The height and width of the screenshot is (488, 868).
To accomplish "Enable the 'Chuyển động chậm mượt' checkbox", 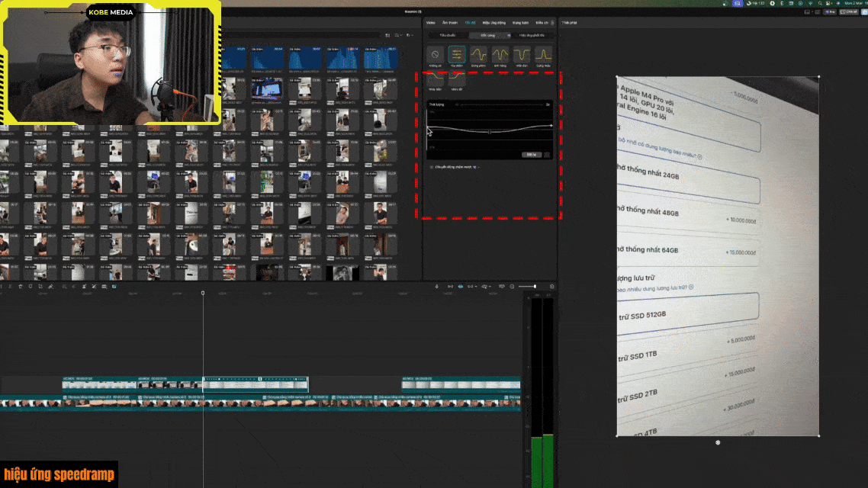I will click(432, 166).
